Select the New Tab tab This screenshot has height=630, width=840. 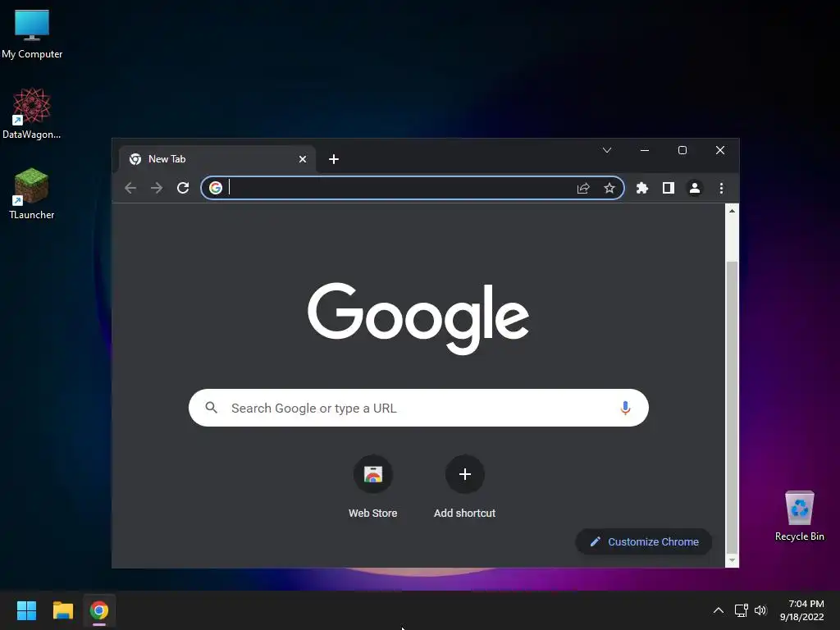click(217, 159)
